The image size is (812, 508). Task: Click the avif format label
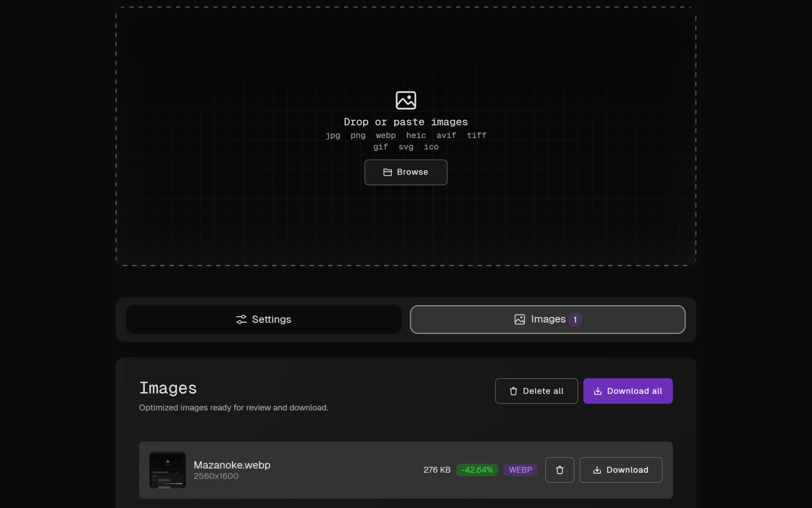click(446, 135)
